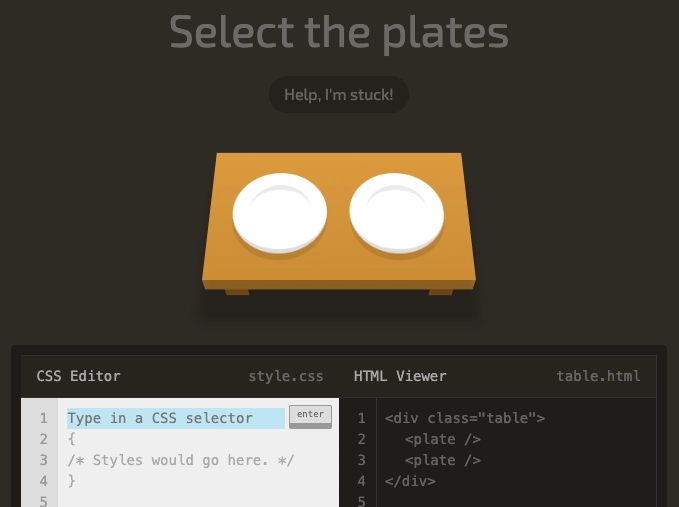Click the left white plate
679x507 pixels.
click(280, 213)
